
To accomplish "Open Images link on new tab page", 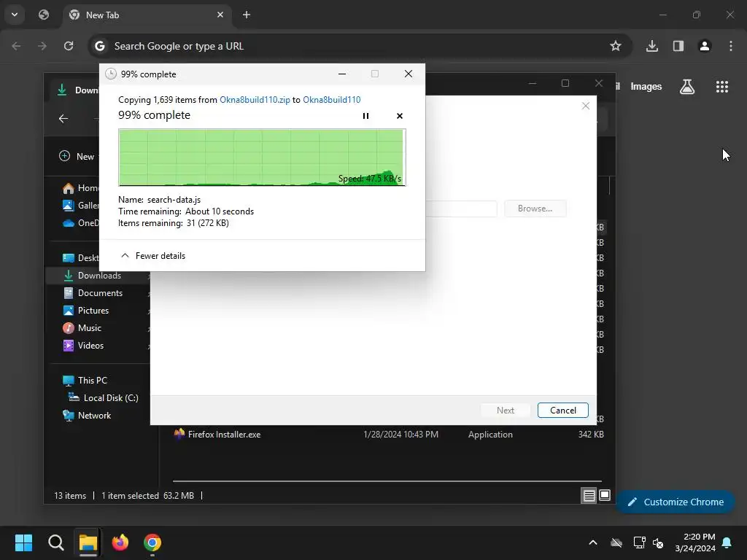I will tap(646, 86).
